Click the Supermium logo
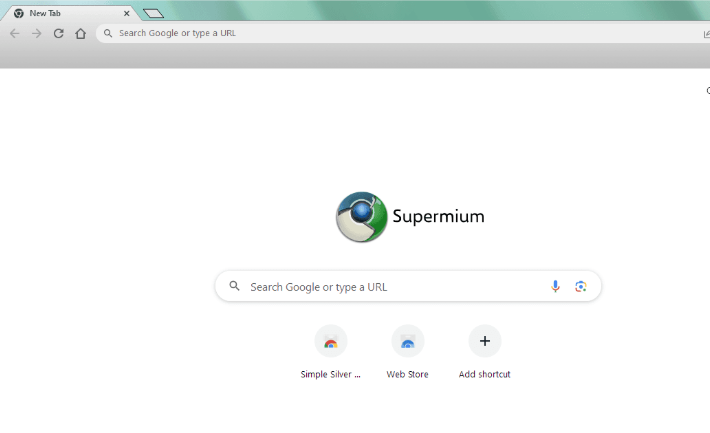The image size is (710, 433). [x=361, y=217]
